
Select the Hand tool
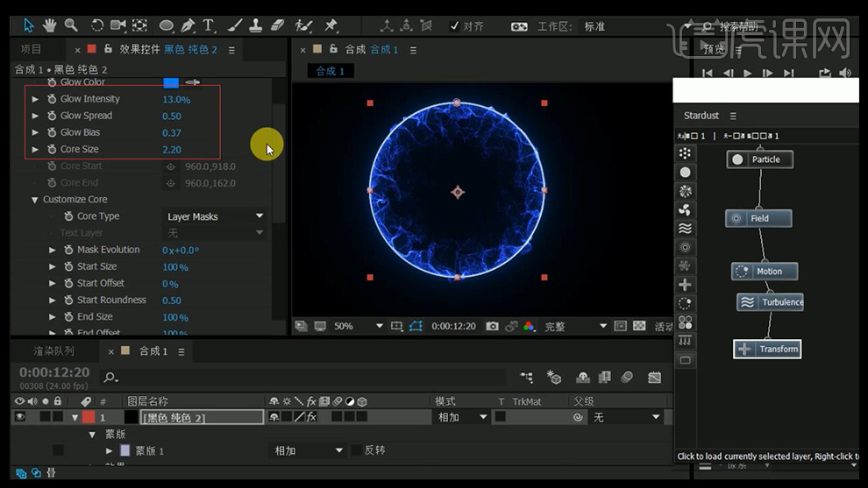click(x=50, y=25)
